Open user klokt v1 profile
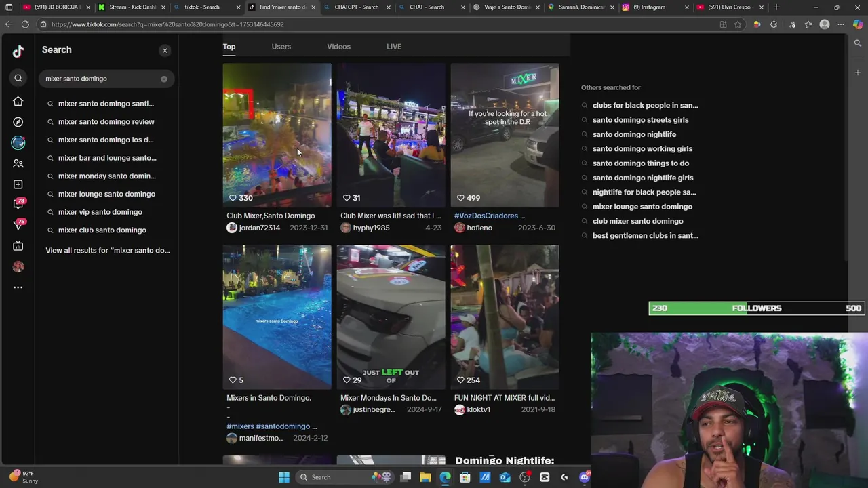This screenshot has height=488, width=868. 479,409
